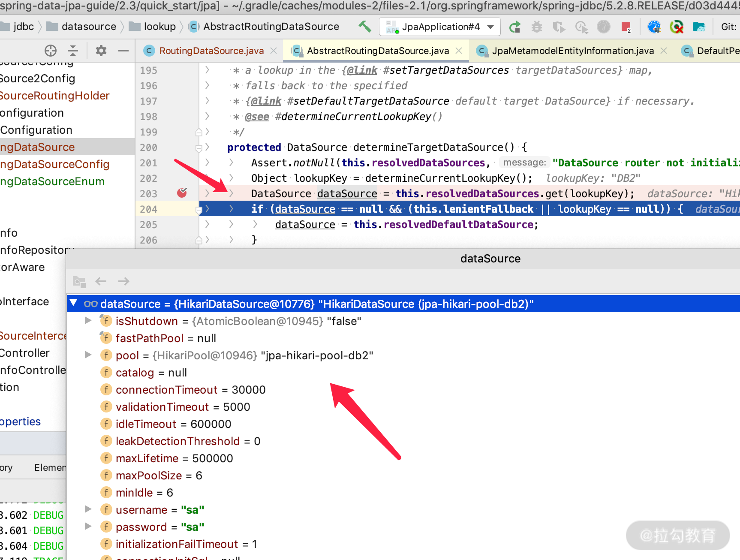Screen dimensions: 740x560
Task: Select the catalog = null row
Action: 403,373
